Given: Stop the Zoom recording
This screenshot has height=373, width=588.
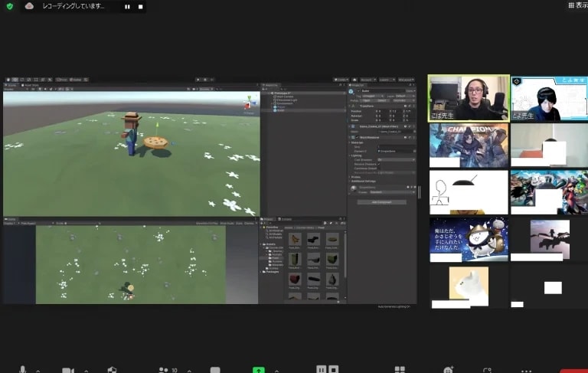Looking at the screenshot, I should point(141,7).
